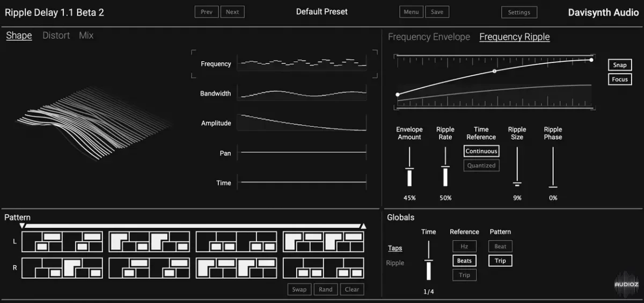Set Reference to Hz
This screenshot has width=644, height=303.
click(x=464, y=247)
